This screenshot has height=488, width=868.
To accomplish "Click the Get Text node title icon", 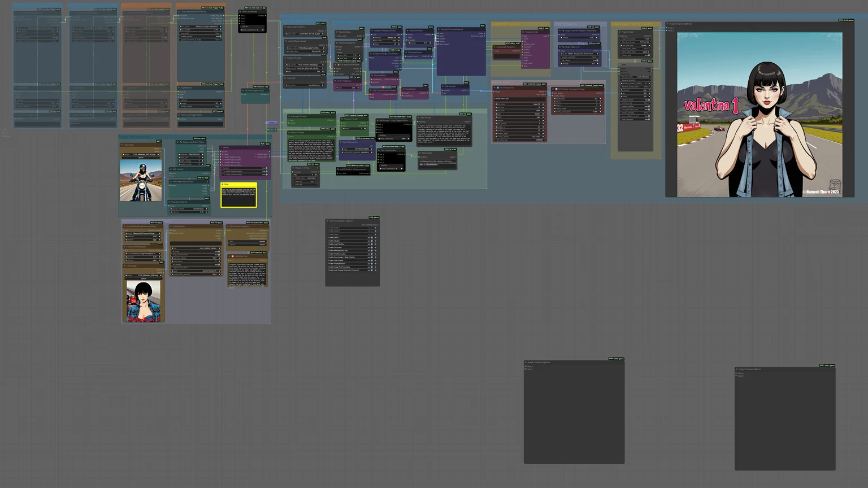I will (232, 256).
